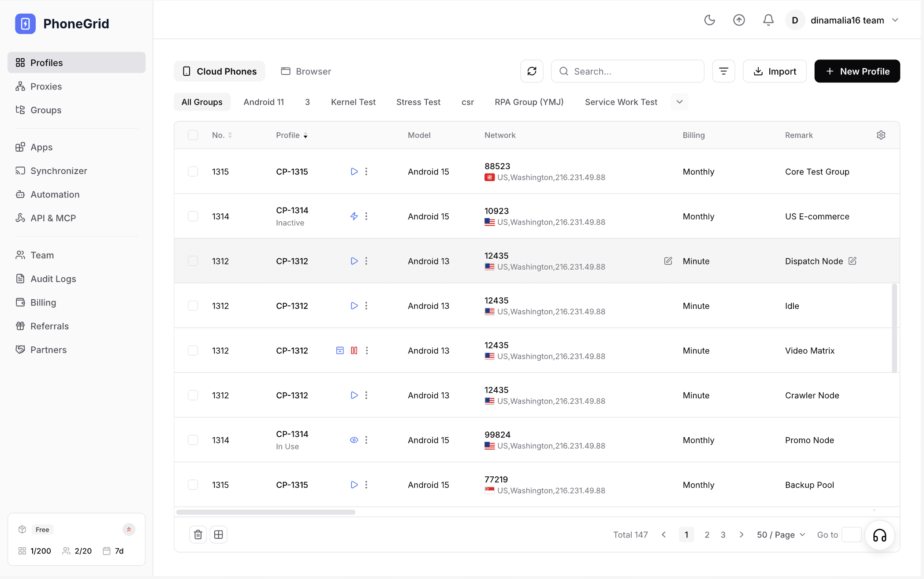Refresh the profile list

pos(532,71)
